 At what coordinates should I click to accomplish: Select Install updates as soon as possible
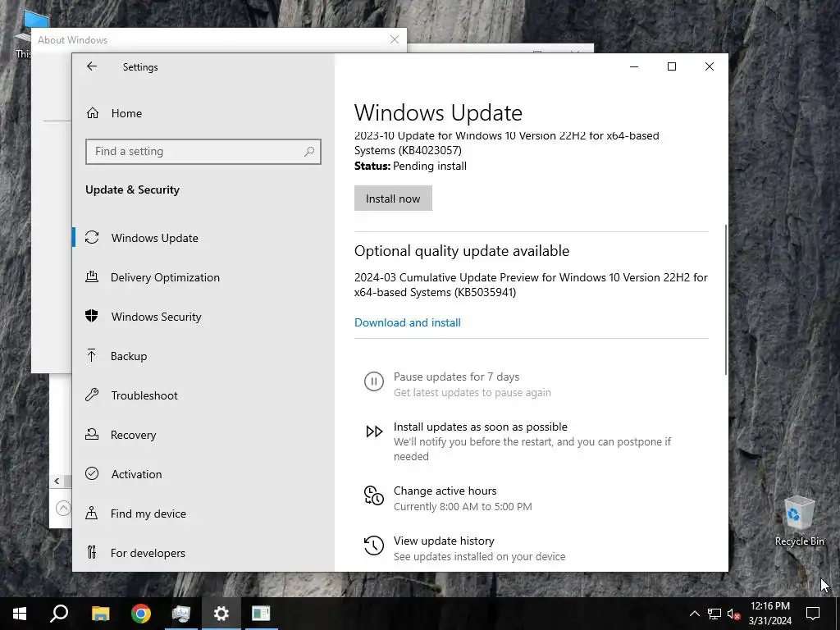tap(481, 427)
